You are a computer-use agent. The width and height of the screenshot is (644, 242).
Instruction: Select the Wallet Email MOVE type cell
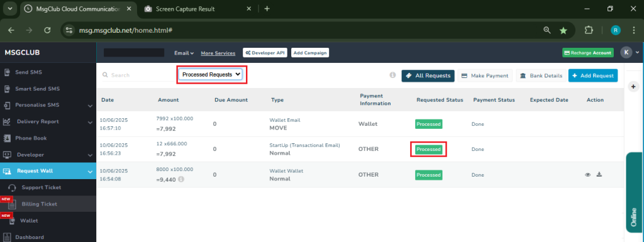[285, 124]
